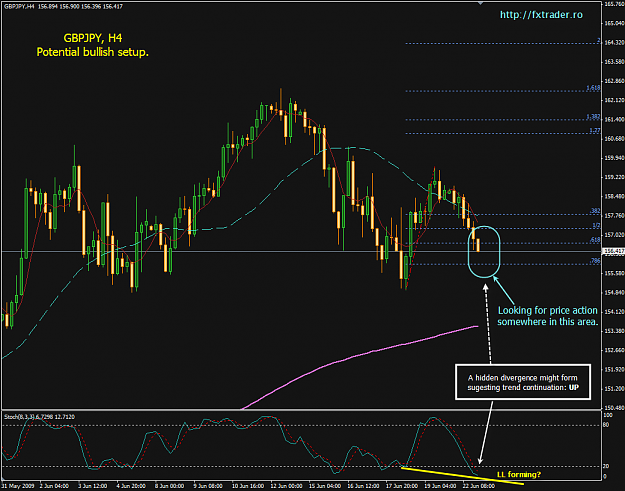Screen dimensions: 625x491
Task: Click the 158.480 price axis value
Action: pos(614,196)
